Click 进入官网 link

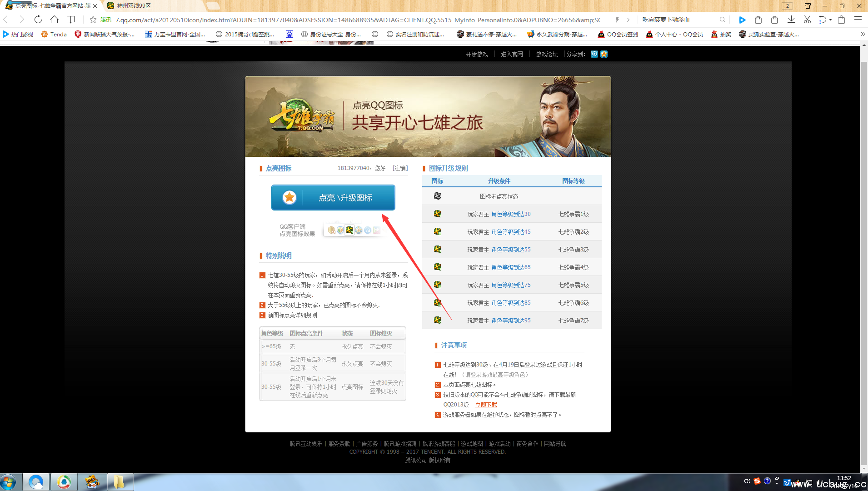pos(512,54)
